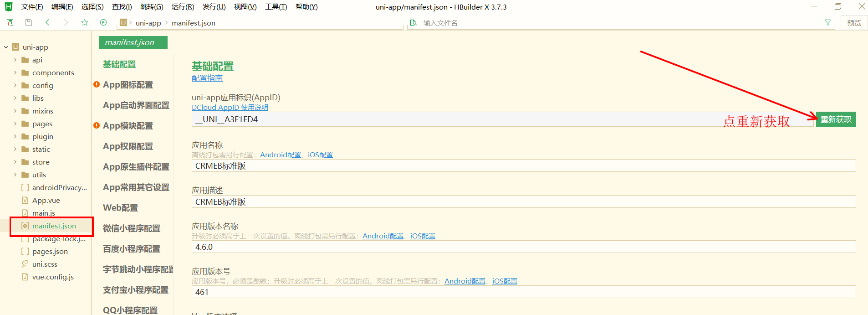This screenshot has width=868, height=315.
Task: Go forward with the right arrow icon
Action: (x=66, y=22)
